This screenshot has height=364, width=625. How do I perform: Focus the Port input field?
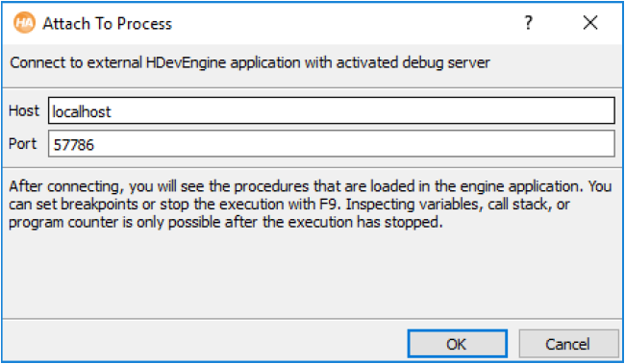click(x=331, y=144)
